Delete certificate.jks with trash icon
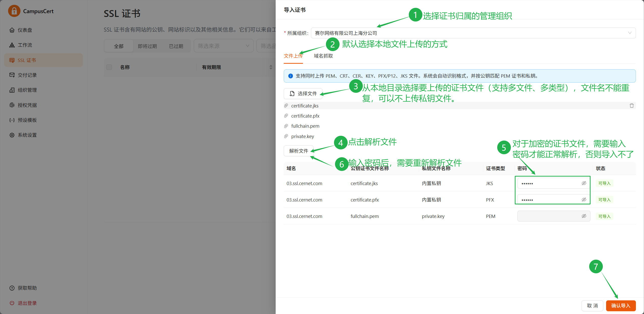 pos(632,106)
